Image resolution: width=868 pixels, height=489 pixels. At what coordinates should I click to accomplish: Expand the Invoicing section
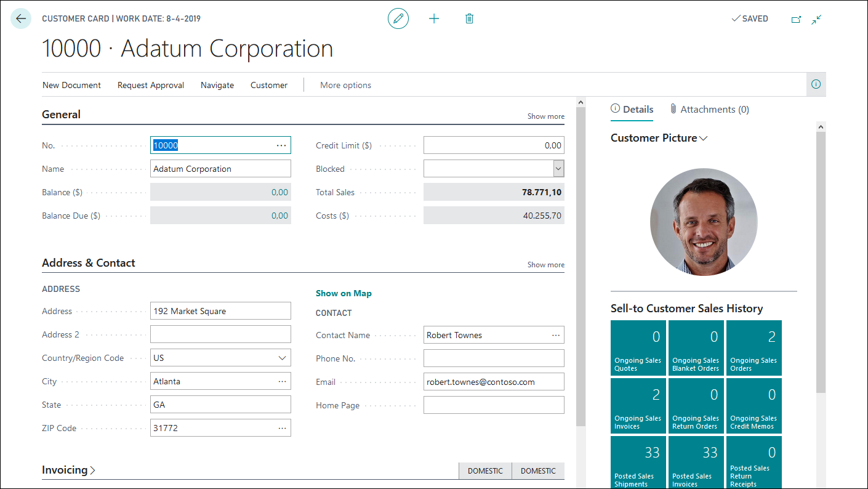click(x=68, y=470)
